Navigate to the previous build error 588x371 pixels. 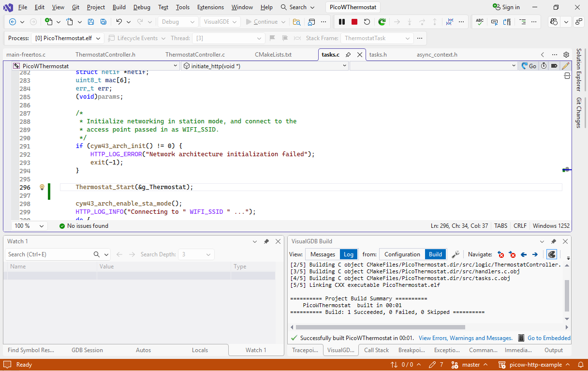click(501, 254)
